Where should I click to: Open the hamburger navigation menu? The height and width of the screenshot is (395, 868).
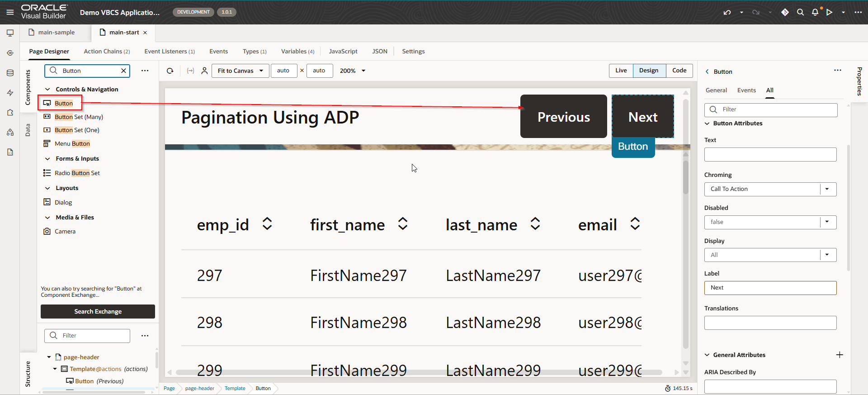[10, 12]
